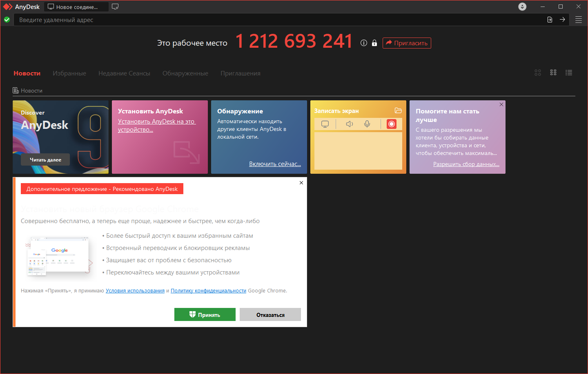Switch to the "Недавние Сеансы" tab
This screenshot has width=588, height=374.
124,73
